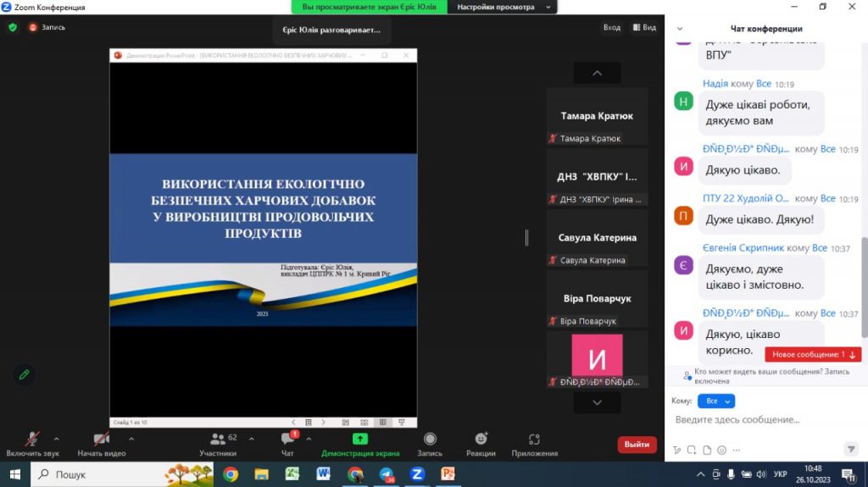Screen dimensions: 868x487
Task: Open Telegram from the Windows taskbar
Action: pos(387,474)
